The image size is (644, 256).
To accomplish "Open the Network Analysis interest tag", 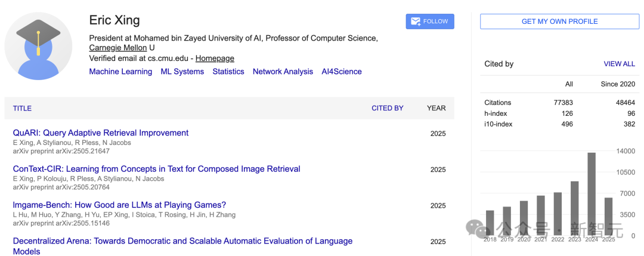I will tap(283, 72).
